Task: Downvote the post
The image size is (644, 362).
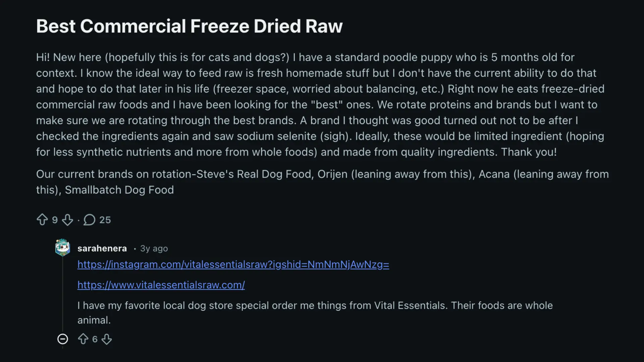Action: pyautogui.click(x=67, y=220)
